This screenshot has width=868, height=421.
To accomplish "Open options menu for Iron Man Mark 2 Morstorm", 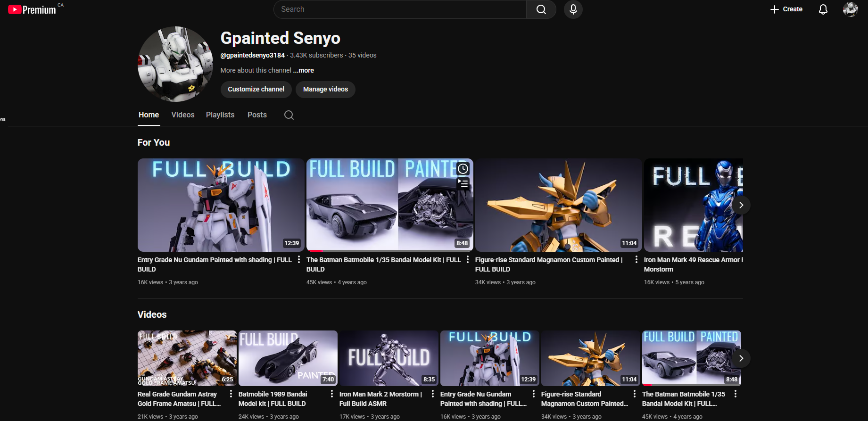I will (x=433, y=394).
